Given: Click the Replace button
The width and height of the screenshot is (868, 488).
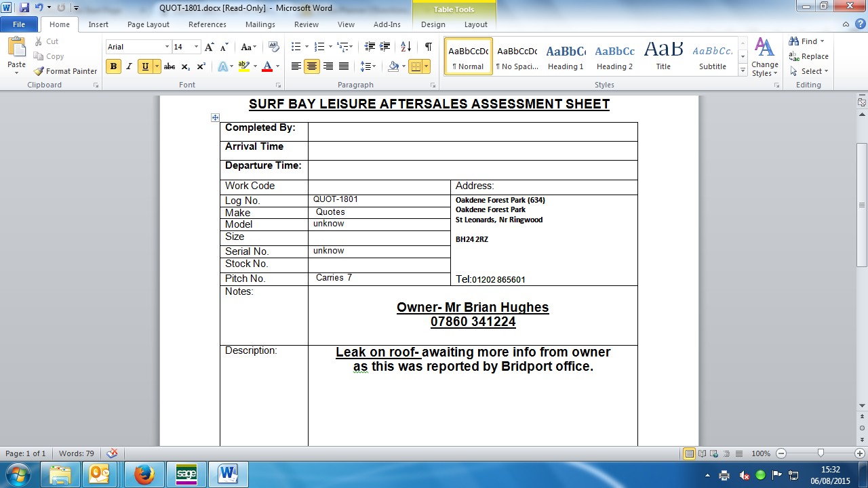Looking at the screenshot, I should pos(808,56).
